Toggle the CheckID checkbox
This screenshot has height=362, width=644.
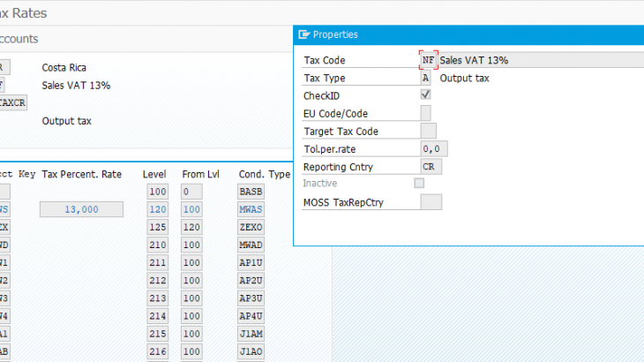426,94
